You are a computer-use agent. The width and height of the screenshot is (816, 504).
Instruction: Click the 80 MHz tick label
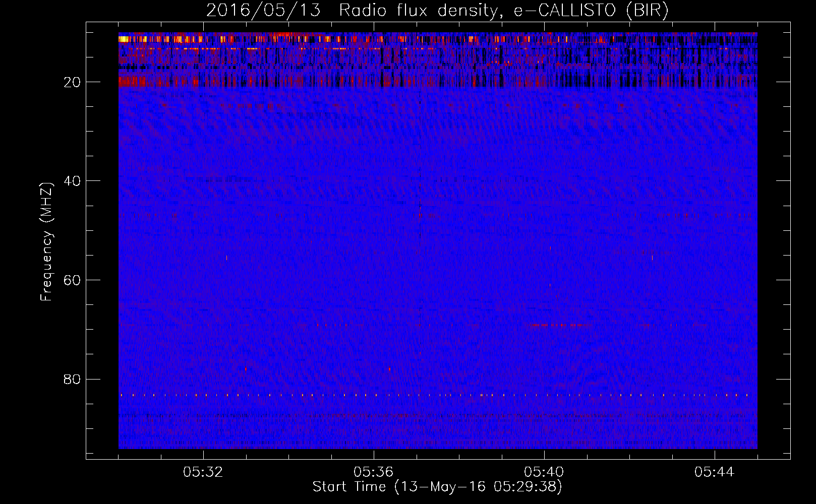pos(73,379)
